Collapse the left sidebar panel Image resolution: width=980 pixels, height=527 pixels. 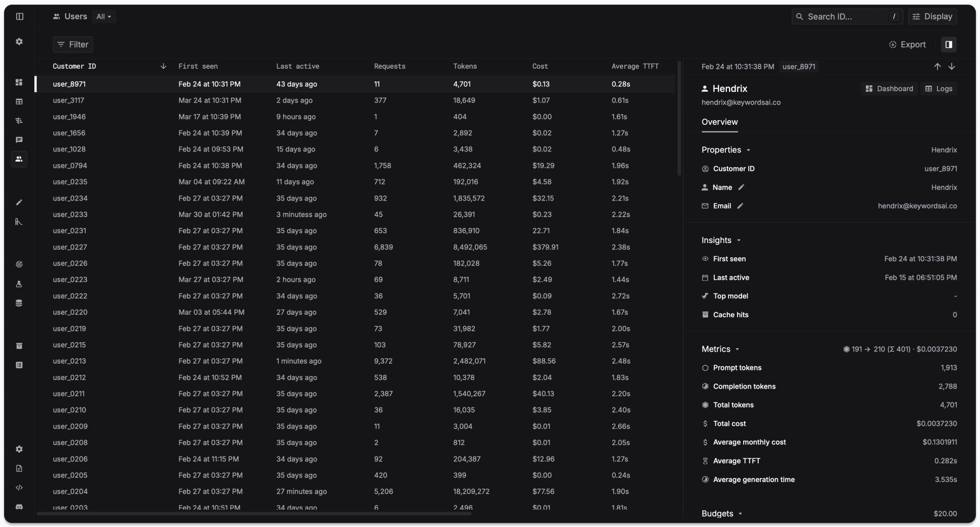coord(20,16)
